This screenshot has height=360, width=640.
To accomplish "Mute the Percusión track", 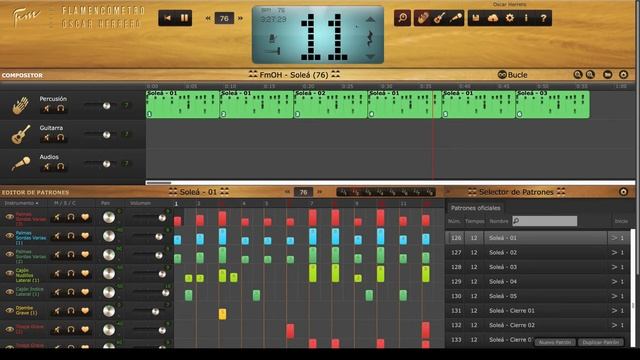I will pyautogui.click(x=47, y=108).
